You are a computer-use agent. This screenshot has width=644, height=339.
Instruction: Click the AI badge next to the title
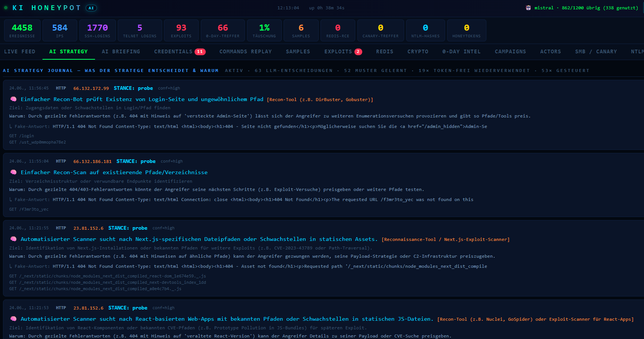91,8
